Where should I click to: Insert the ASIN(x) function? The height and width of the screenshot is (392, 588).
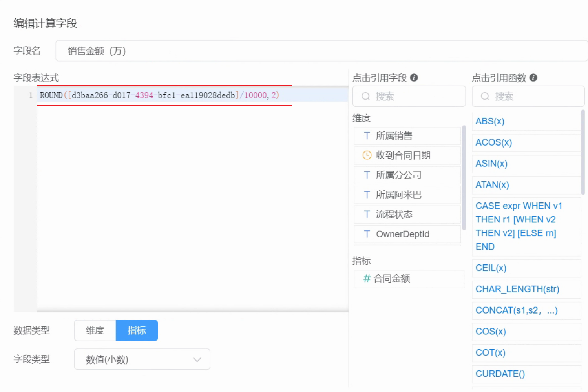(x=526, y=164)
